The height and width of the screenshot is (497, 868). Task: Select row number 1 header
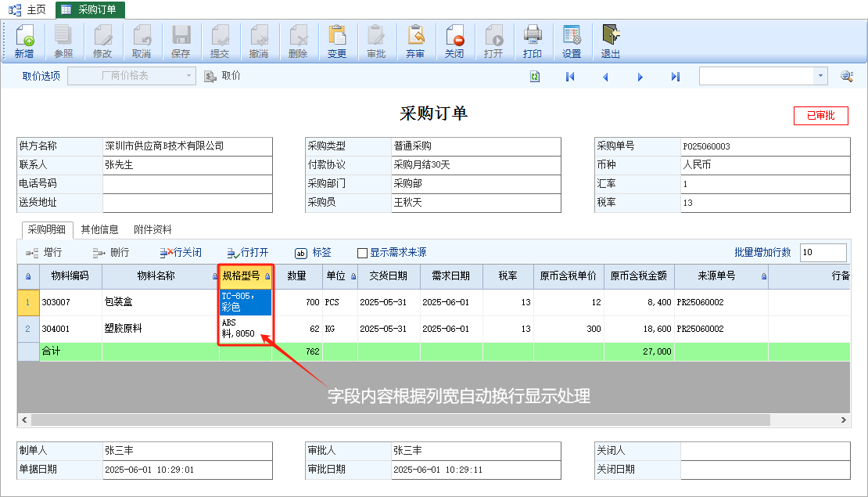(x=28, y=303)
